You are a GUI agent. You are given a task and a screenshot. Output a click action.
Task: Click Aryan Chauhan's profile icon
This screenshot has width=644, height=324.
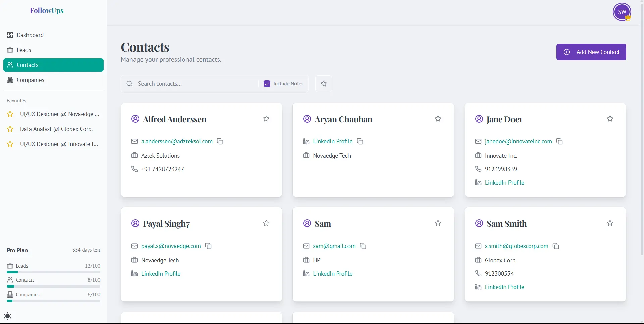click(x=307, y=119)
